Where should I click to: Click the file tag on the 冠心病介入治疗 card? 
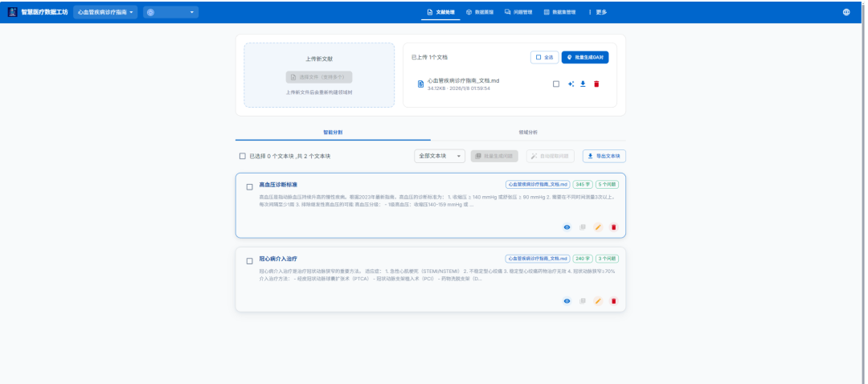(x=538, y=259)
